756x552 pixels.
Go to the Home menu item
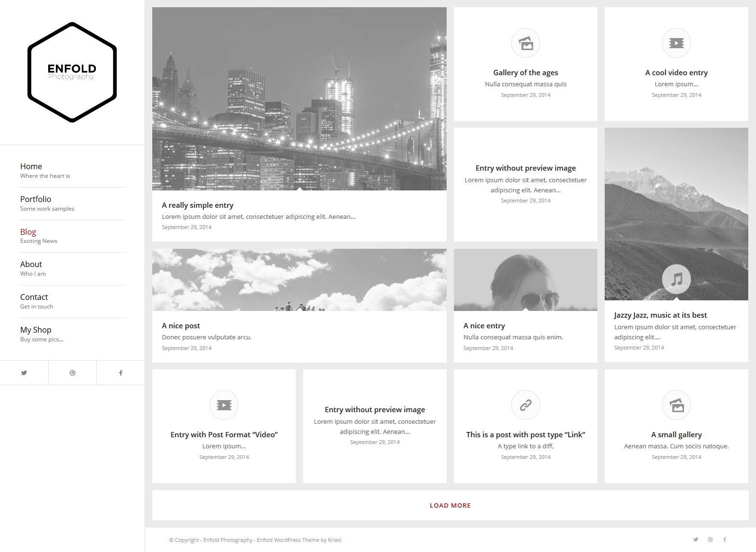(31, 166)
